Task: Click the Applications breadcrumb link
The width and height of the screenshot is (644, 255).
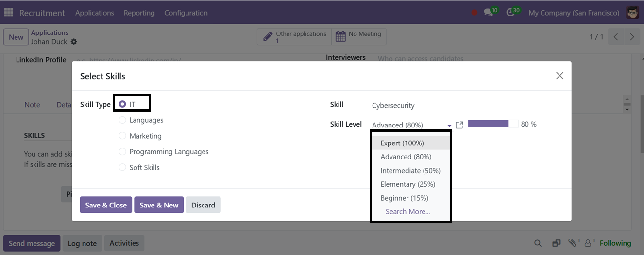Action: [50, 32]
